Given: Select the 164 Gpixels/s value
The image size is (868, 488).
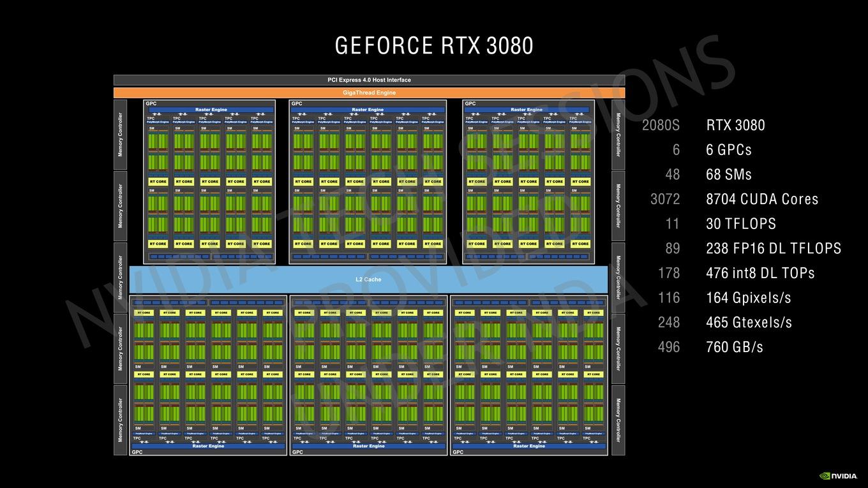Looking at the screenshot, I should (x=749, y=298).
